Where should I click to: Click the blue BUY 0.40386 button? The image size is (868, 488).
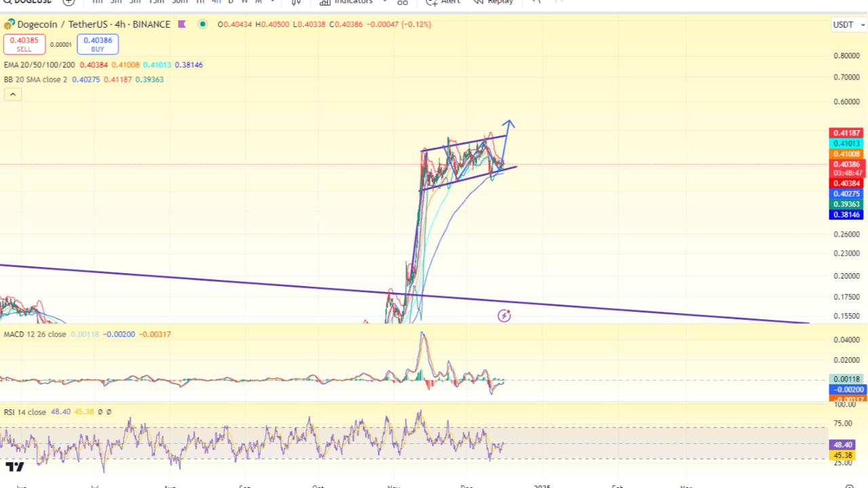(x=98, y=44)
